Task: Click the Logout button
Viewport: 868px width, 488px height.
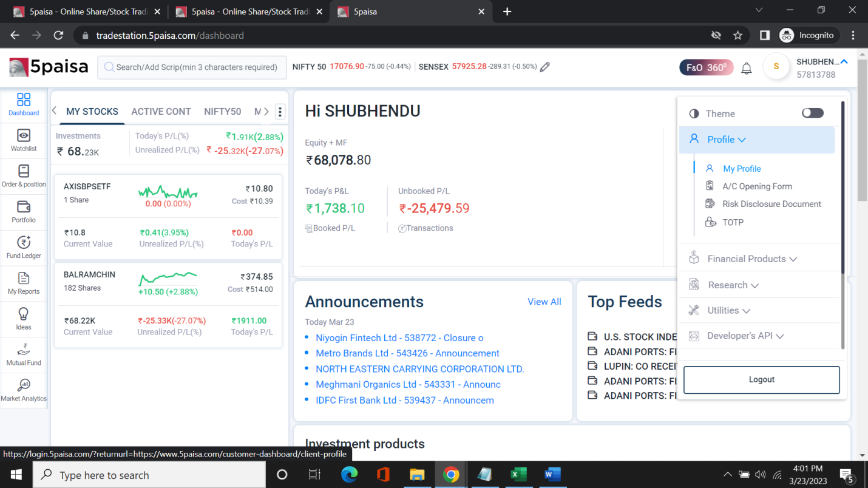Action: 761,380
